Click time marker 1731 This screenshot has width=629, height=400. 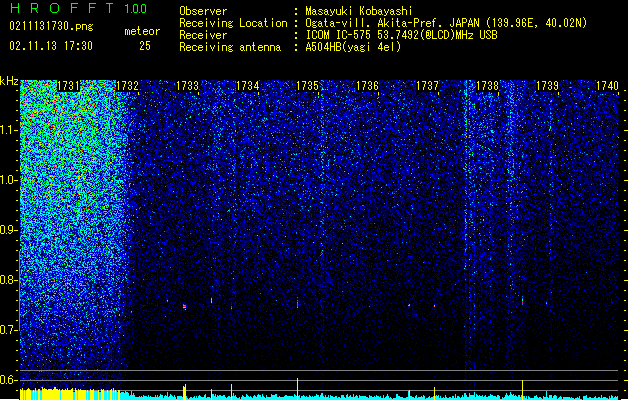69,86
